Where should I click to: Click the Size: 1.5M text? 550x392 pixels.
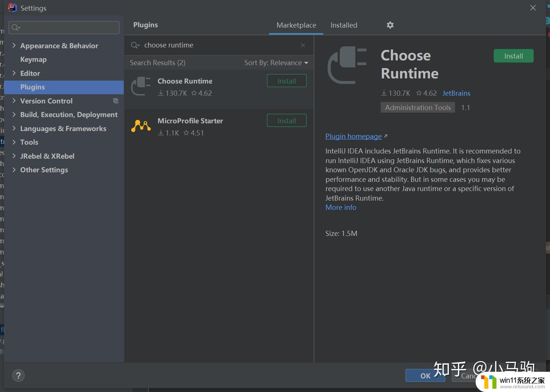(341, 233)
